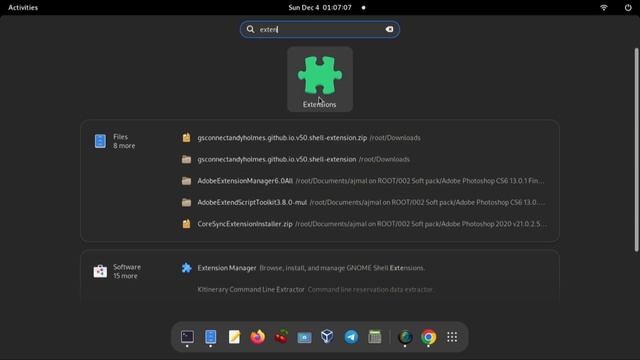This screenshot has width=640, height=360.
Task: Open AdobeExtendScriptToolkit3.8.0-mul folder result
Action: 363,202
